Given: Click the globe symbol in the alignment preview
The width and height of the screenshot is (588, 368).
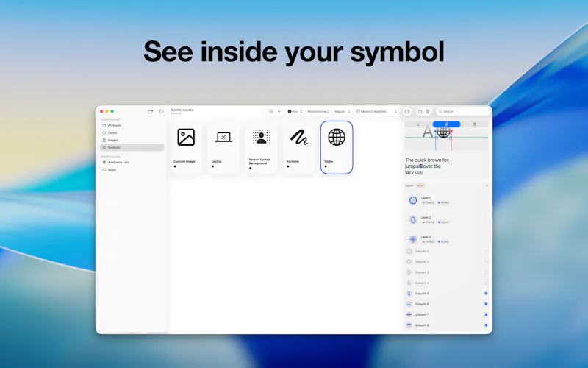Looking at the screenshot, I should pos(444,132).
